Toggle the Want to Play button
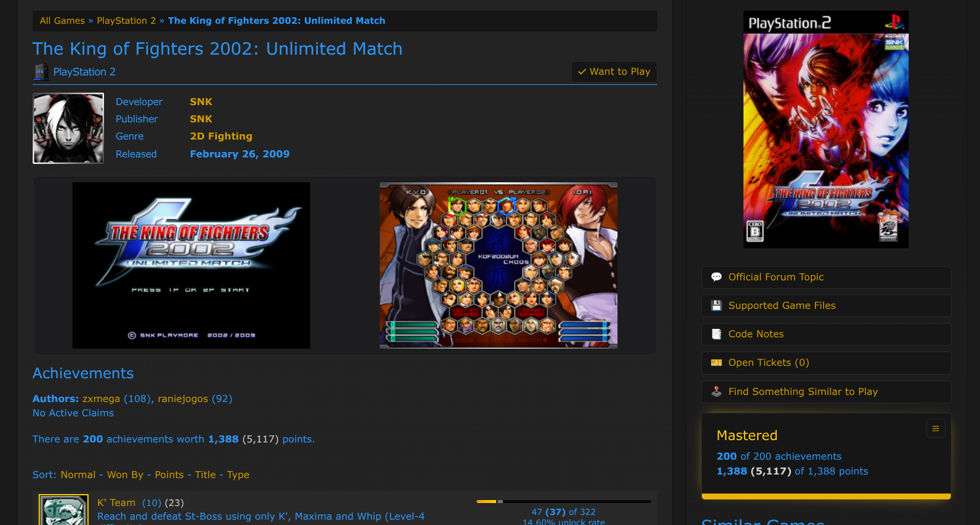The width and height of the screenshot is (980, 525). tap(614, 72)
